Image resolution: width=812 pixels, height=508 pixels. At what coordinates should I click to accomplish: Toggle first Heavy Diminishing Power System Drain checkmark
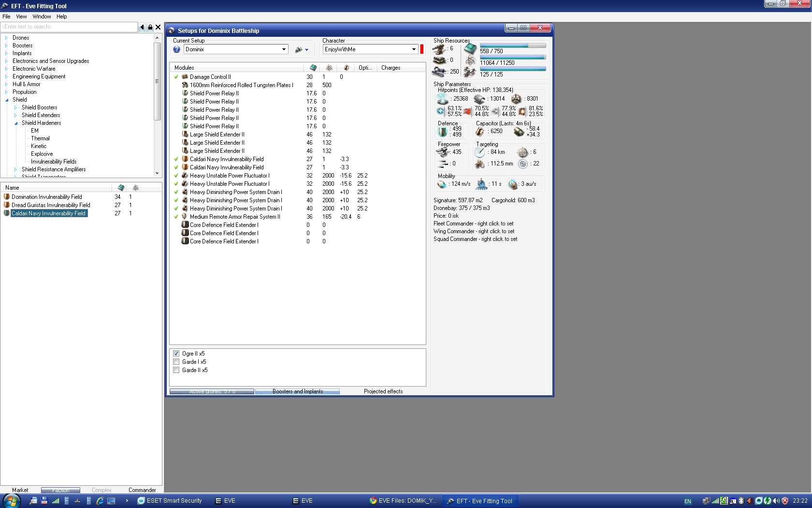(x=176, y=192)
